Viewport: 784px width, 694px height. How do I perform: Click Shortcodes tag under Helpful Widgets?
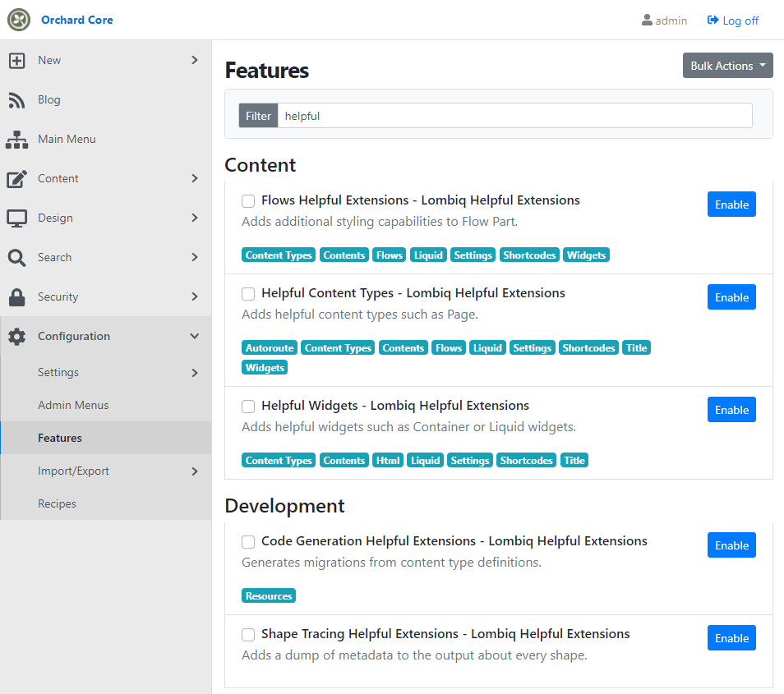[x=527, y=460]
